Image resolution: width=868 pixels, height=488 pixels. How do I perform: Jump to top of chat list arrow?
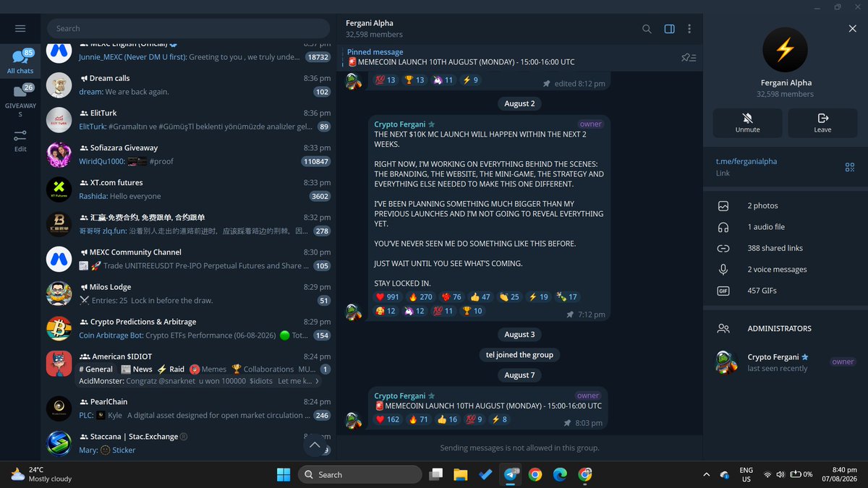pyautogui.click(x=314, y=445)
